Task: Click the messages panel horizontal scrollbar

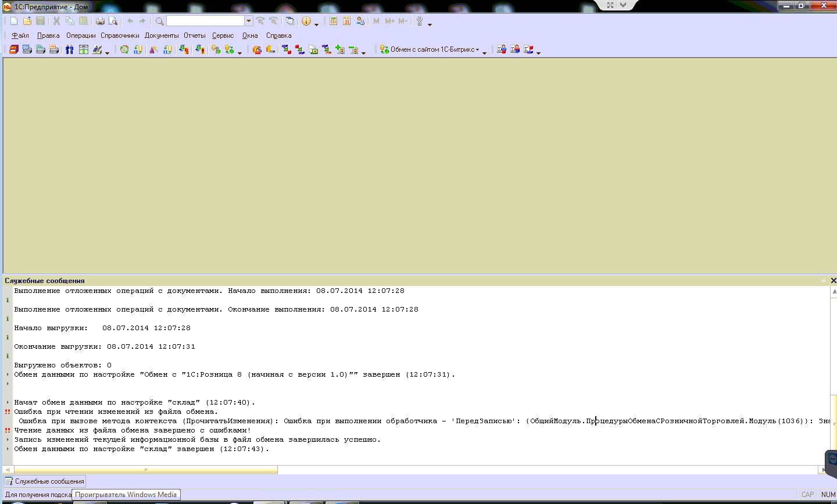Action: [145, 470]
